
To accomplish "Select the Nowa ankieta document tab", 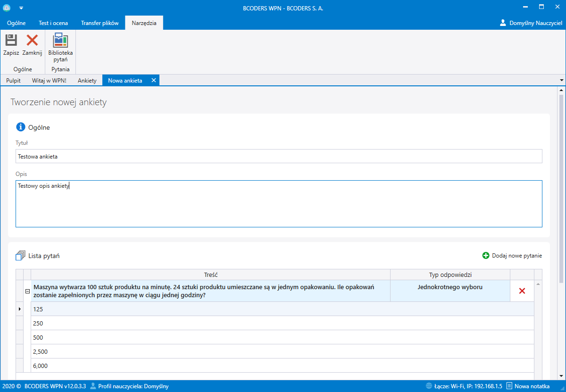I will pyautogui.click(x=125, y=81).
